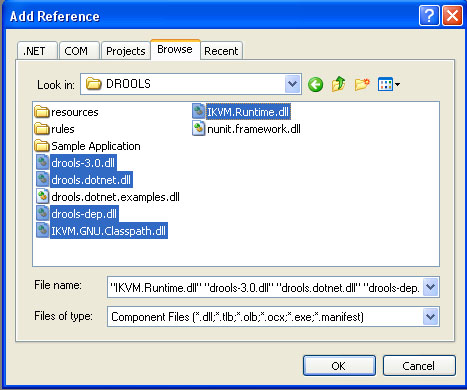The image size is (467, 390).
Task: Click the Component Files type text
Action: click(x=237, y=317)
